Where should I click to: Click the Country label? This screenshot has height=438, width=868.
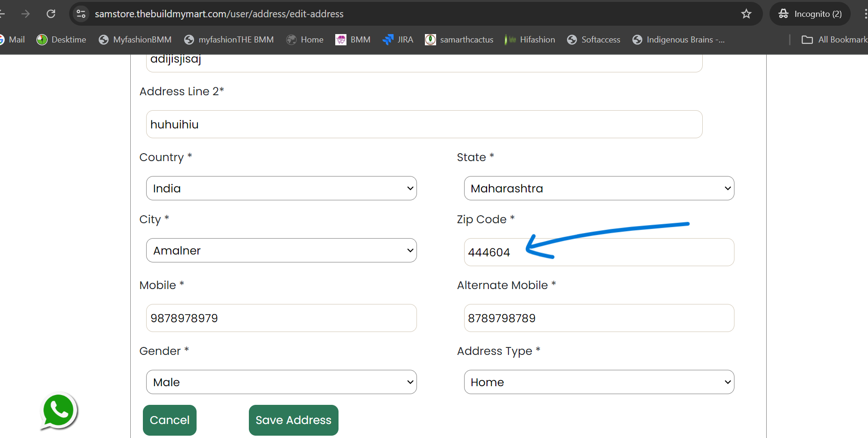[166, 157]
